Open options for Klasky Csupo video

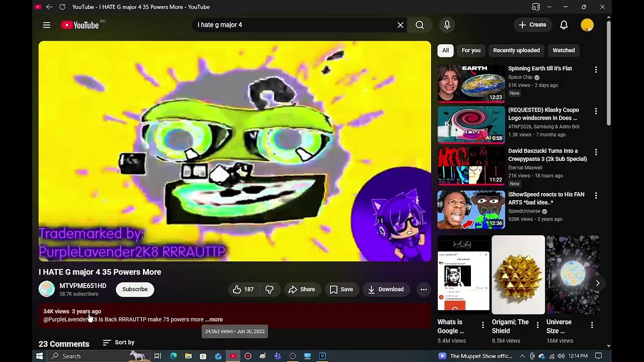596,111
